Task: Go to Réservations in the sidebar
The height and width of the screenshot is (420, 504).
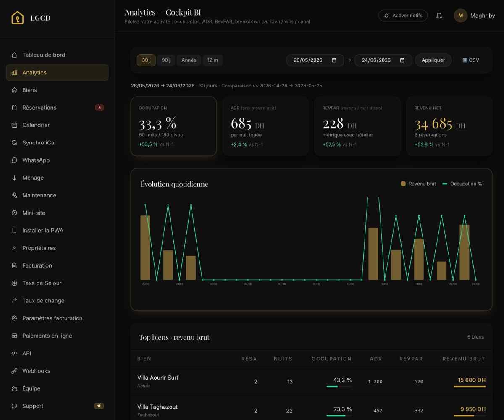Action: click(57, 108)
